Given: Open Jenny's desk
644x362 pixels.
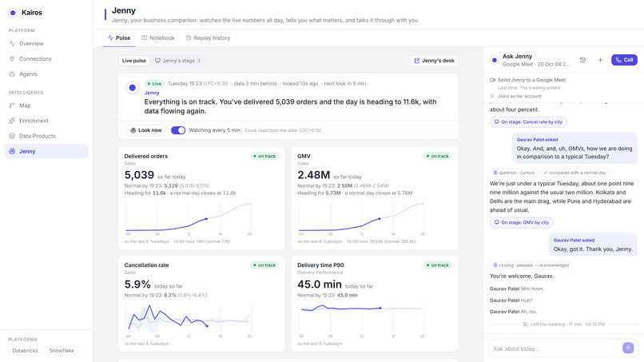Looking at the screenshot, I should click(x=434, y=61).
